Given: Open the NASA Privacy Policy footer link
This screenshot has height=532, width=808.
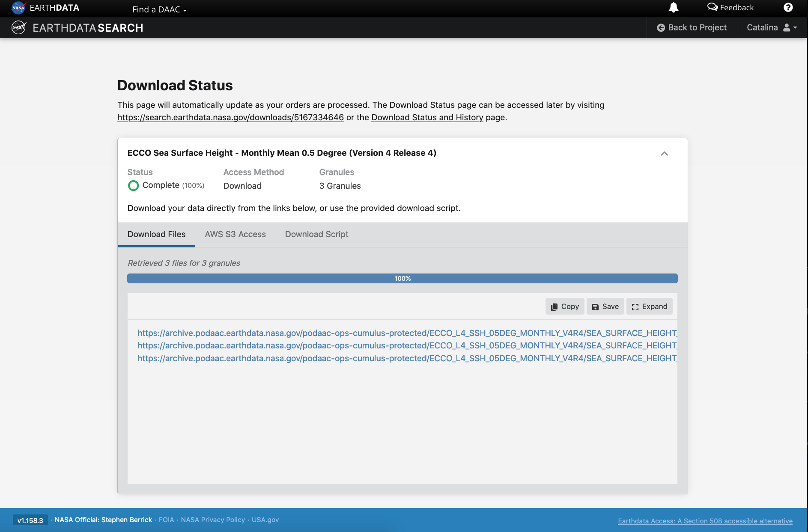Looking at the screenshot, I should 213,520.
